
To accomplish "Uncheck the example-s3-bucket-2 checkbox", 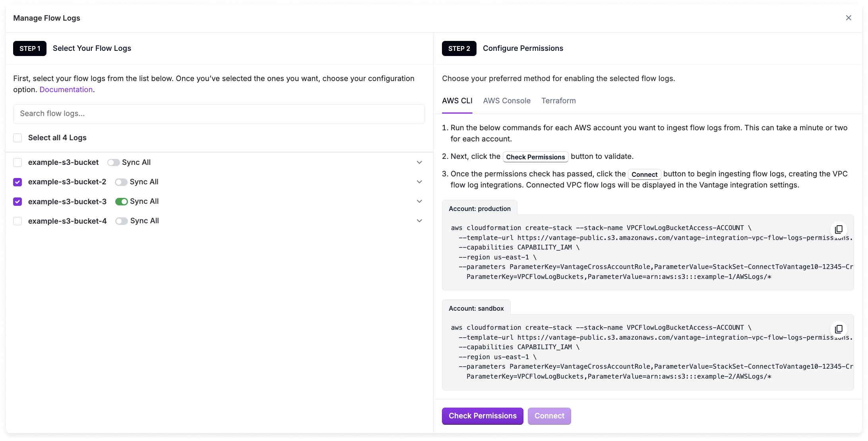I will [x=17, y=182].
